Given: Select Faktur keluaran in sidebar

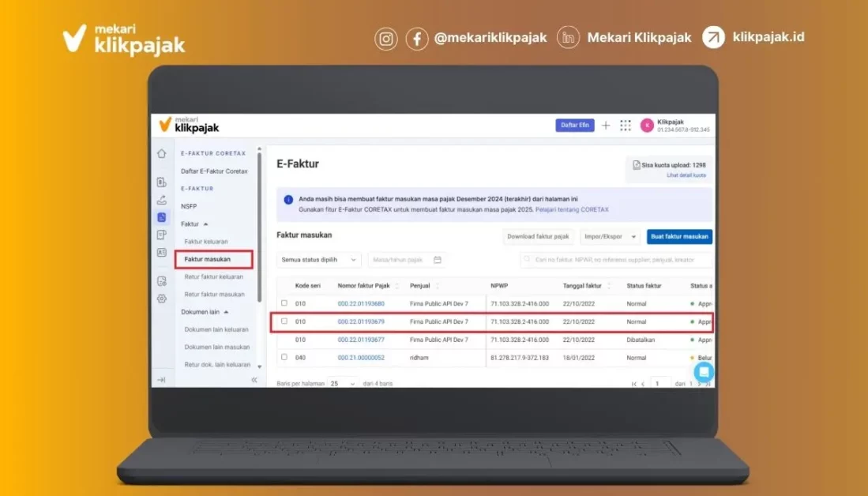Looking at the screenshot, I should pyautogui.click(x=206, y=242).
